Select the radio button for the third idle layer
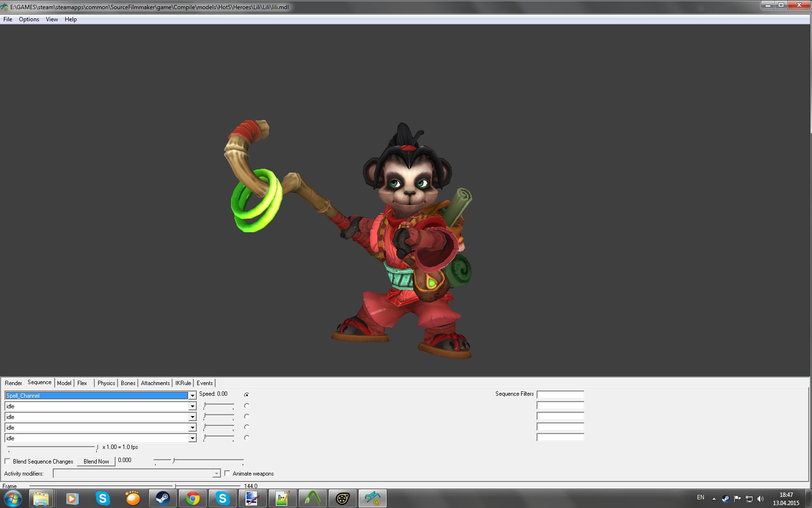The width and height of the screenshot is (812, 508). [246, 427]
